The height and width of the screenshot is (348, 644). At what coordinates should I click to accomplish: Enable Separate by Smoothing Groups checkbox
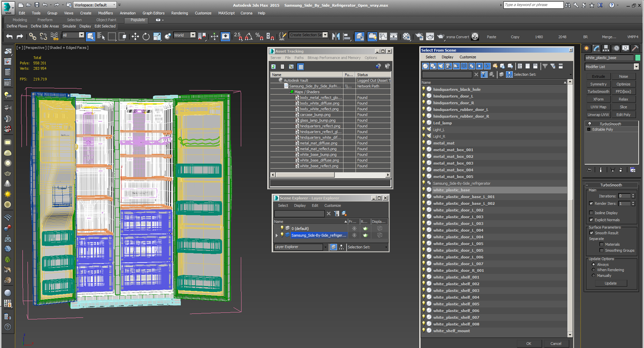(601, 250)
